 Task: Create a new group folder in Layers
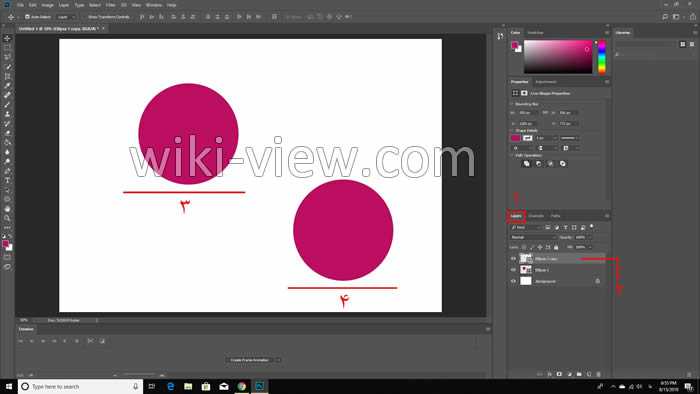coord(579,374)
